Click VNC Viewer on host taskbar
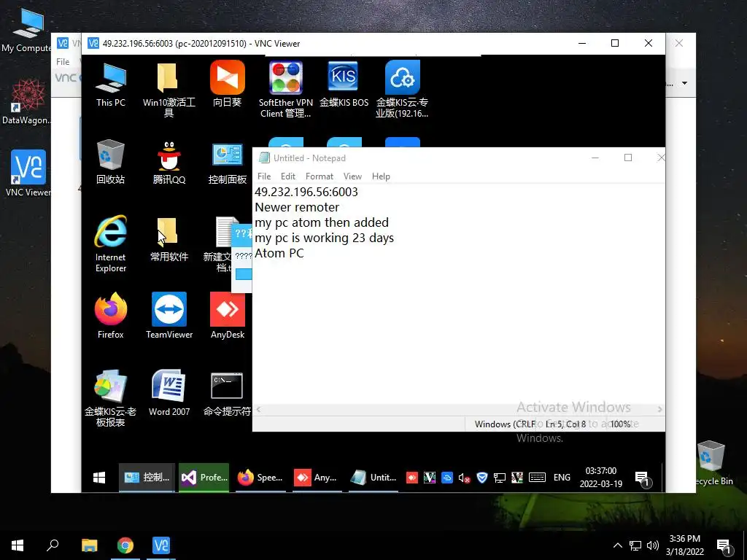Screen dimensions: 747x560 coord(161,545)
